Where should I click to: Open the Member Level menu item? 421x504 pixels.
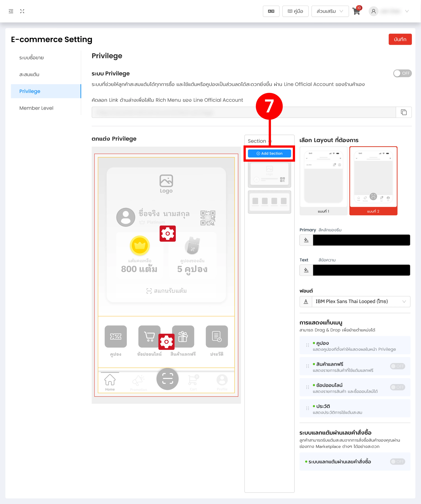pos(36,108)
